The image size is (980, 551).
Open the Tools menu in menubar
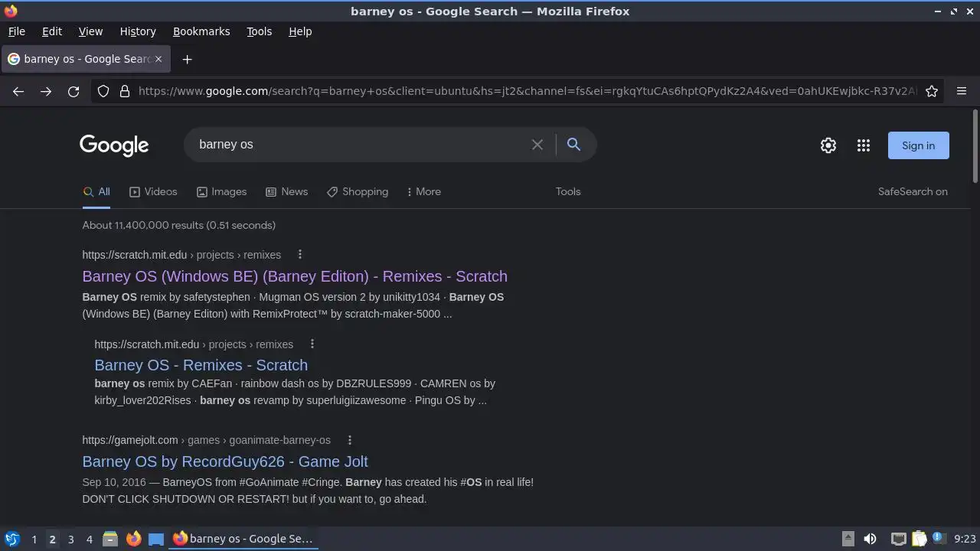(259, 31)
